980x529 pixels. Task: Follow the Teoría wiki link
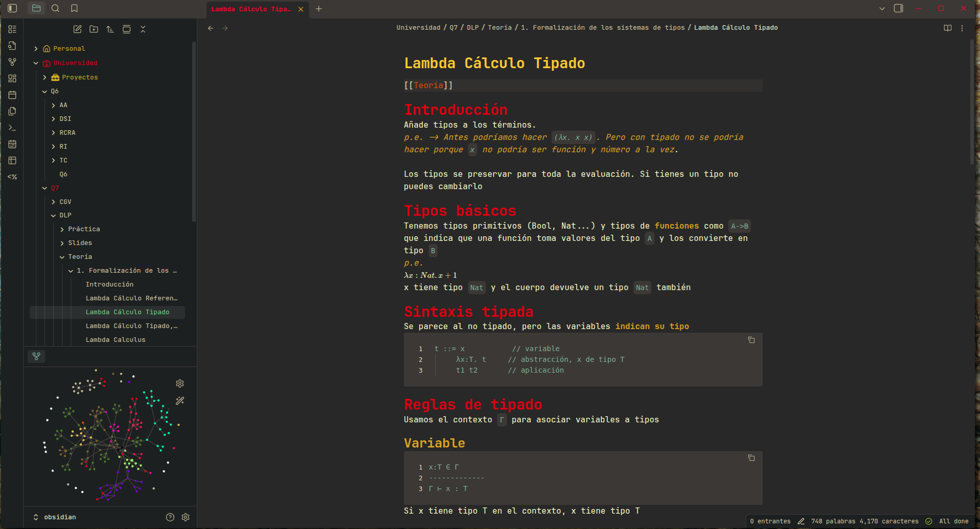428,86
